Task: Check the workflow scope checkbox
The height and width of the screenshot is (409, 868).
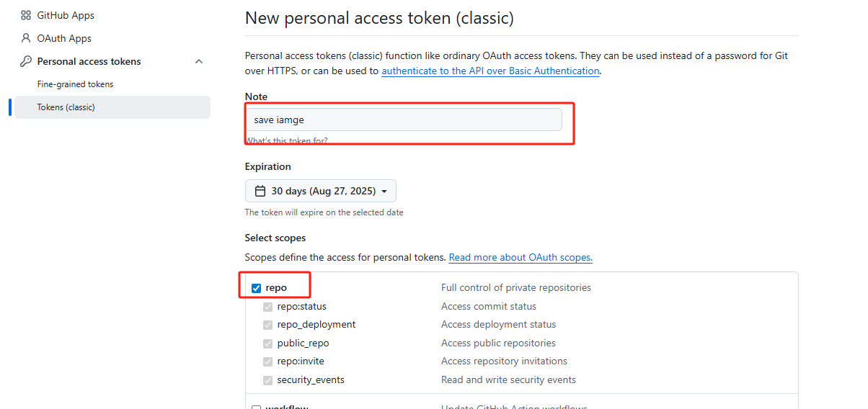Action: point(256,408)
